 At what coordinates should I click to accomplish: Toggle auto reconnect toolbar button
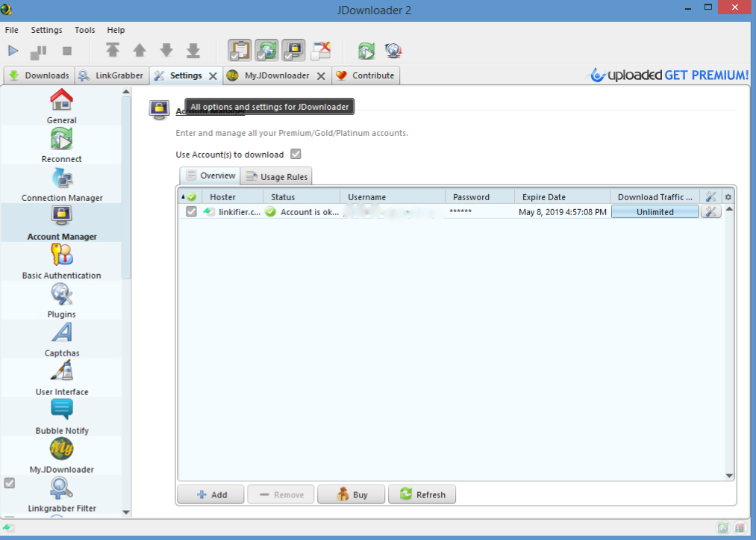266,50
